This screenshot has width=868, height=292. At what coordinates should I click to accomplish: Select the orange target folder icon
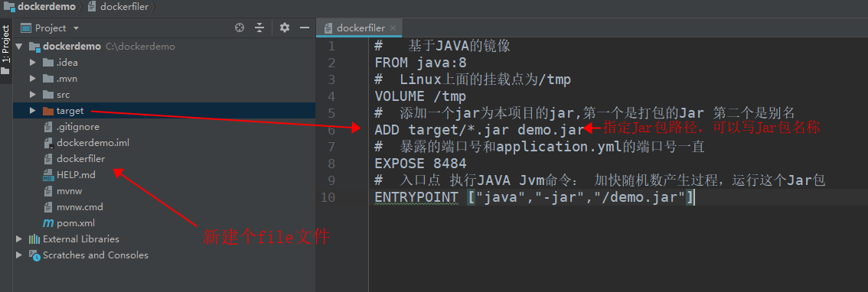pyautogui.click(x=47, y=111)
